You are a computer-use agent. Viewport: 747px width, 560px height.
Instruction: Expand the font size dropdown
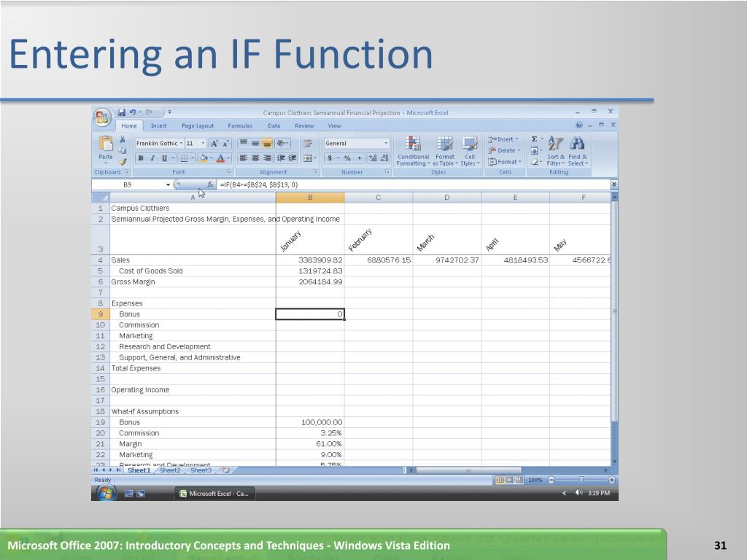[203, 144]
